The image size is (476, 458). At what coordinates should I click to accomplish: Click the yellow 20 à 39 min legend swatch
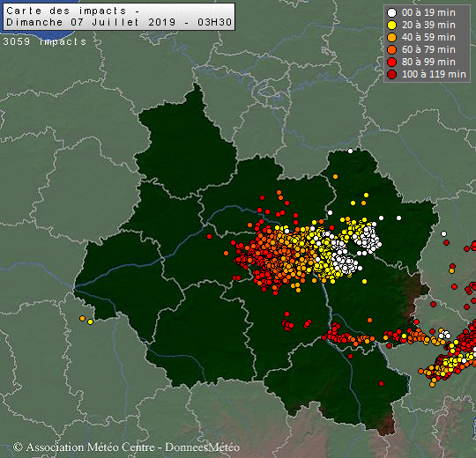point(392,26)
